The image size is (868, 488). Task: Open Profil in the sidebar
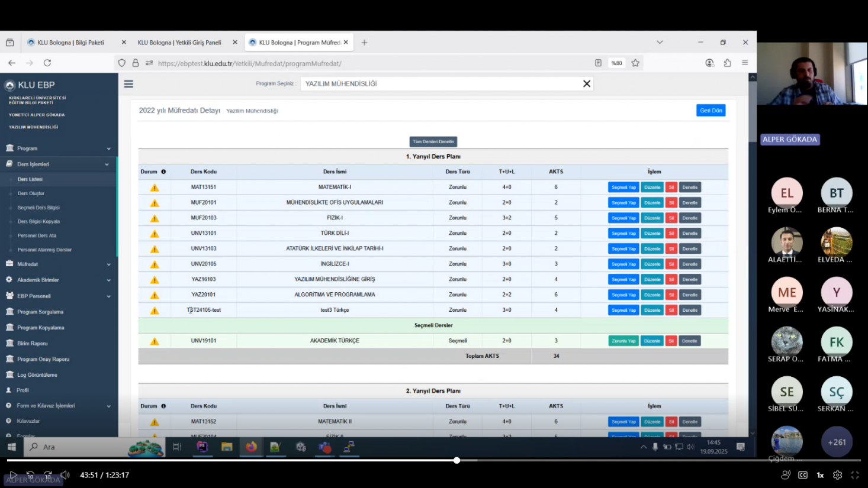click(22, 390)
